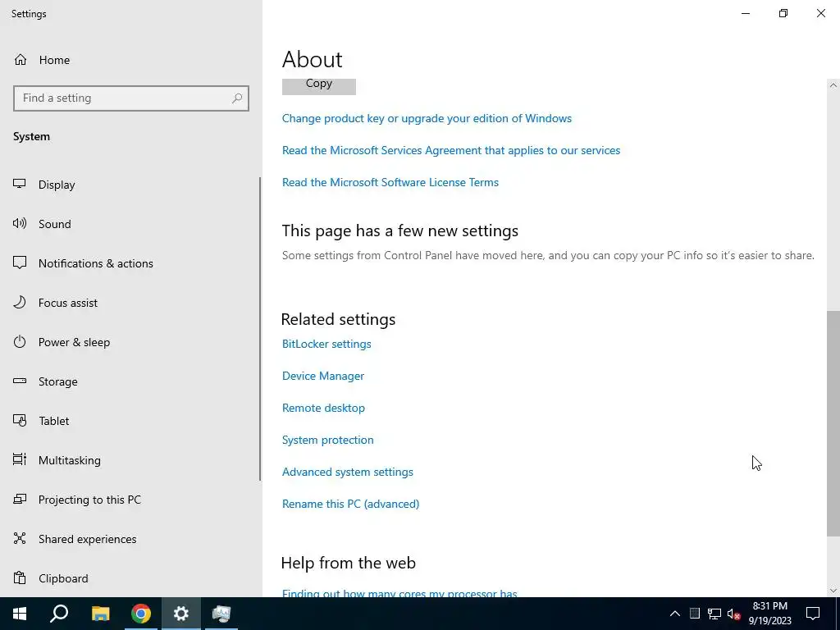840x630 pixels.
Task: Open the Windows Start menu
Action: (x=20, y=614)
